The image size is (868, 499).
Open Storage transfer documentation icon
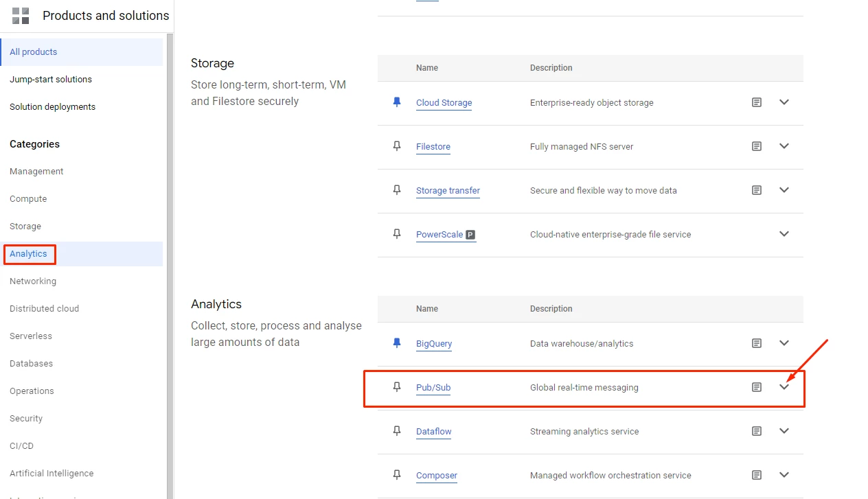[x=756, y=190]
